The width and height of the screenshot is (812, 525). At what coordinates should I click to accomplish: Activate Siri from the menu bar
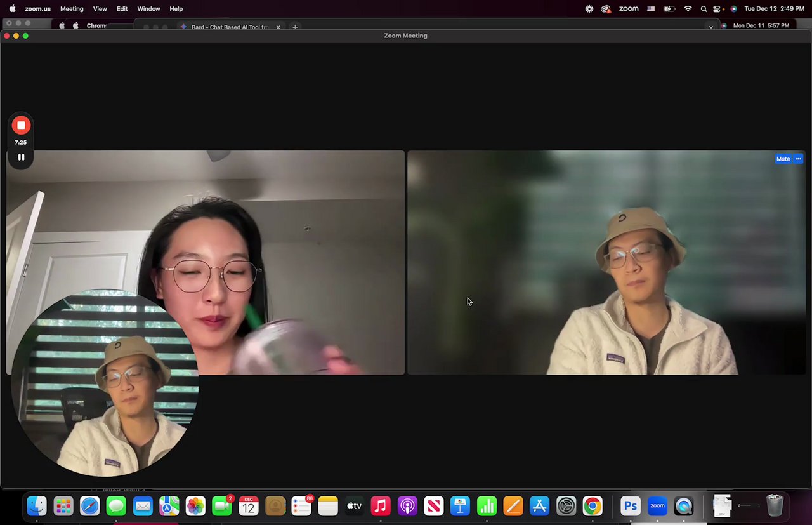(733, 9)
